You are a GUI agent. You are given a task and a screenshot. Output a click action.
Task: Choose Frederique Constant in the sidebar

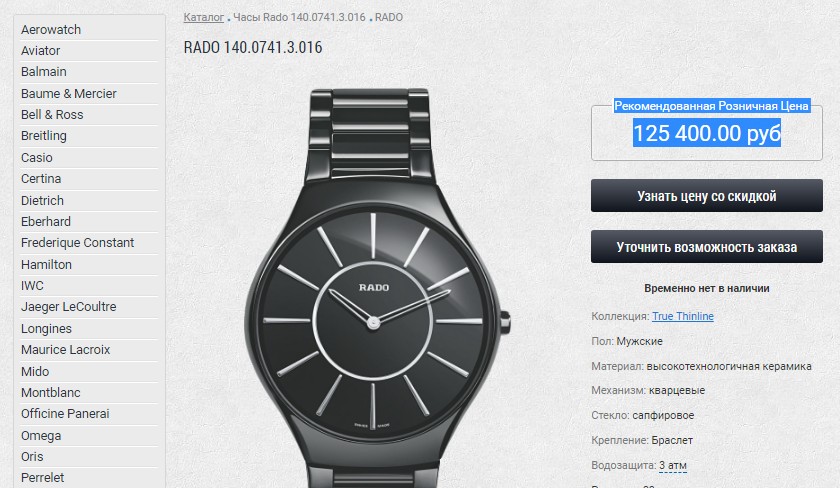point(77,243)
